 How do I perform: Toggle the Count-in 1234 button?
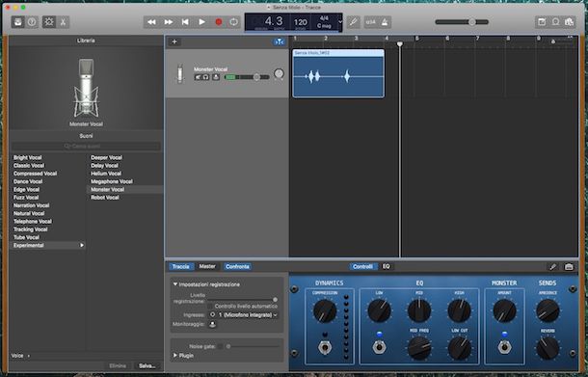pos(370,22)
